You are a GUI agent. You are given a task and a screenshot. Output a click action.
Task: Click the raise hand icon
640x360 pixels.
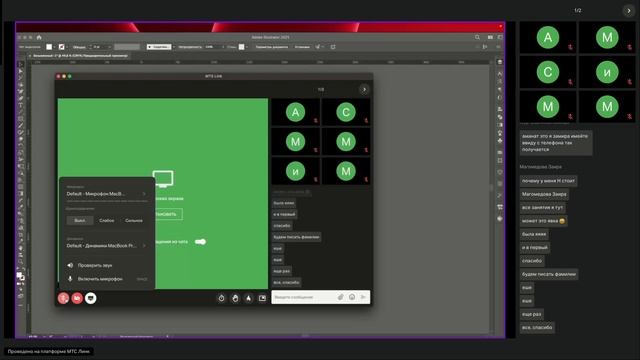click(x=235, y=298)
